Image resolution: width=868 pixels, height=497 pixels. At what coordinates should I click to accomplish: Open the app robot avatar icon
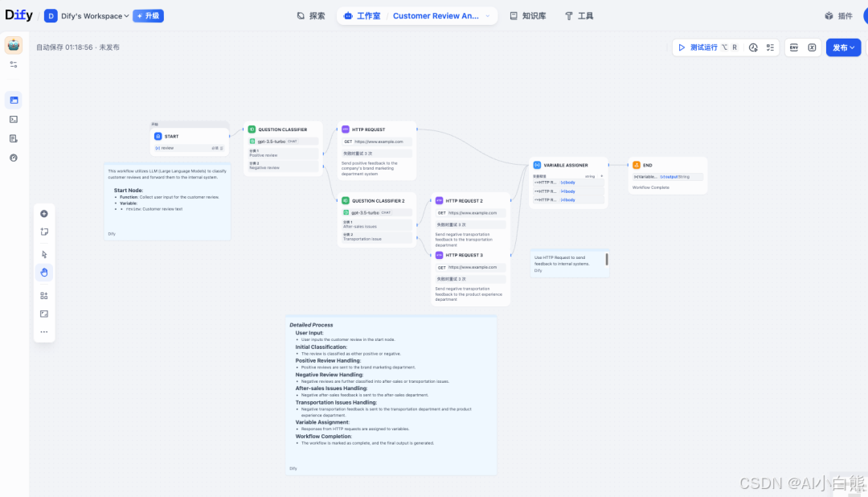[x=14, y=45]
